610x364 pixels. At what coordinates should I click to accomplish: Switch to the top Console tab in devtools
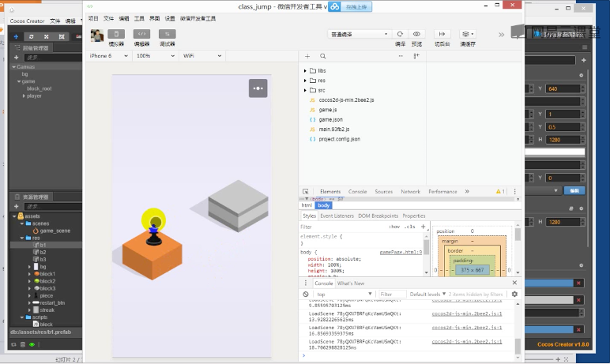(357, 191)
